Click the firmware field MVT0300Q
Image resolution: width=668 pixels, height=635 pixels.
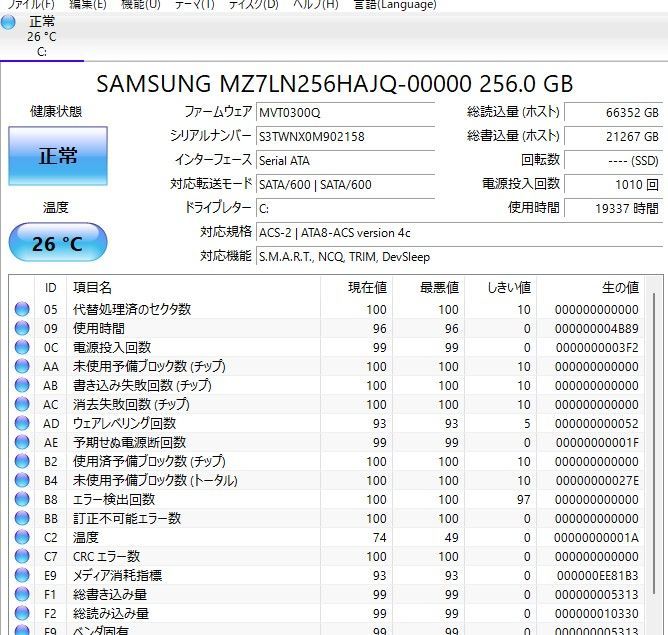tap(345, 113)
